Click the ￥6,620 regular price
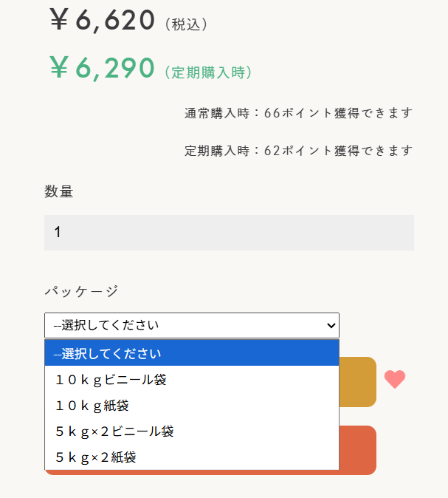 click(x=103, y=21)
